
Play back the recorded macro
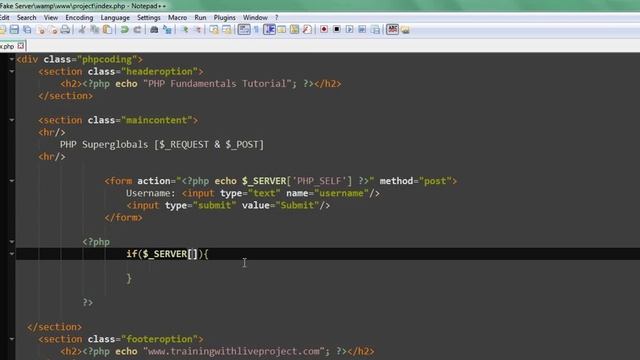tap(349, 29)
